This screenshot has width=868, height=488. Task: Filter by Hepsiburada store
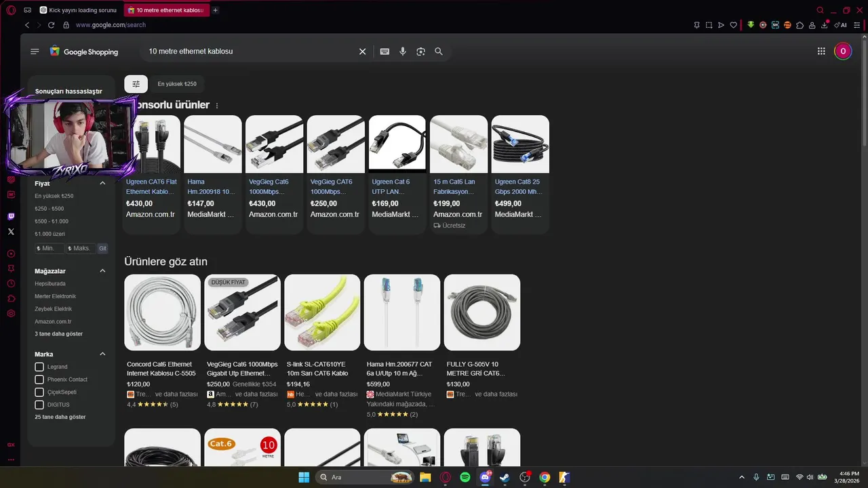50,284
